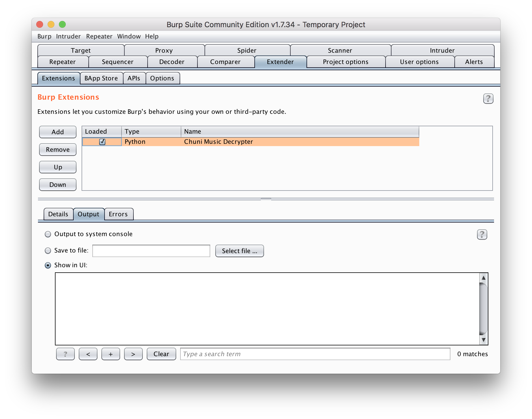Screen dimensions: 532x419
Task: Click the output area vertical scrollbar
Action: point(484,309)
